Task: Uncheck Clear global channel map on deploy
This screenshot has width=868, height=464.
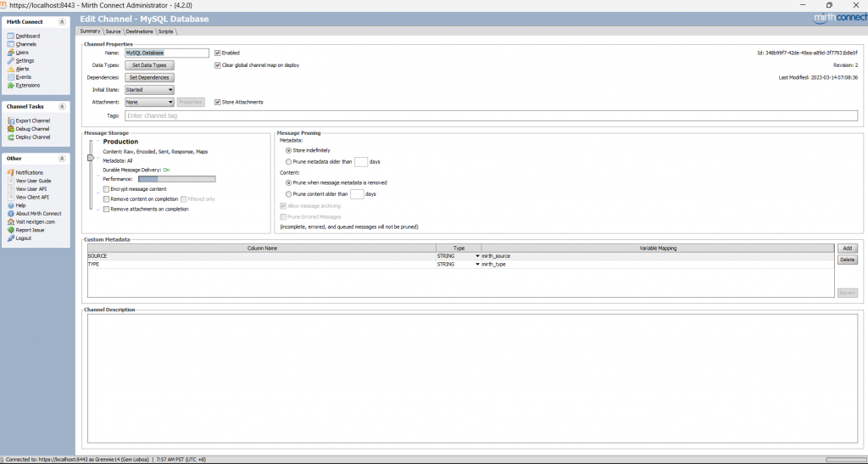Action: coord(218,65)
